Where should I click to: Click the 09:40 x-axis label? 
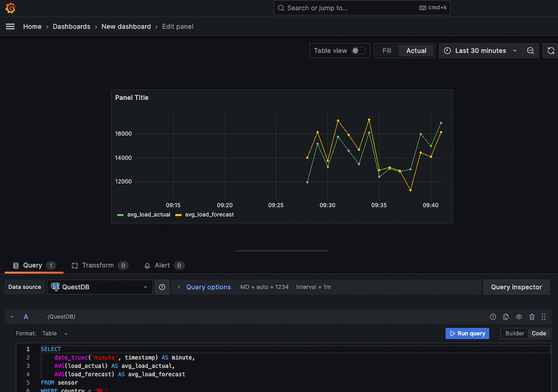click(x=430, y=205)
